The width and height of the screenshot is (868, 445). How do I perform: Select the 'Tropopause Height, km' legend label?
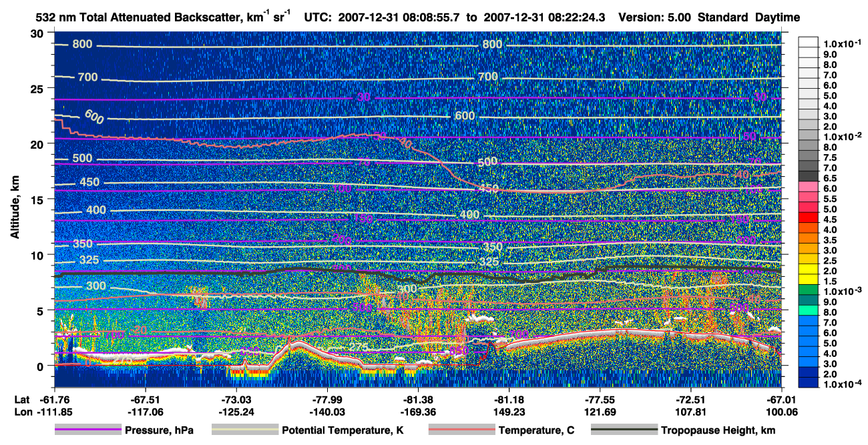click(718, 430)
